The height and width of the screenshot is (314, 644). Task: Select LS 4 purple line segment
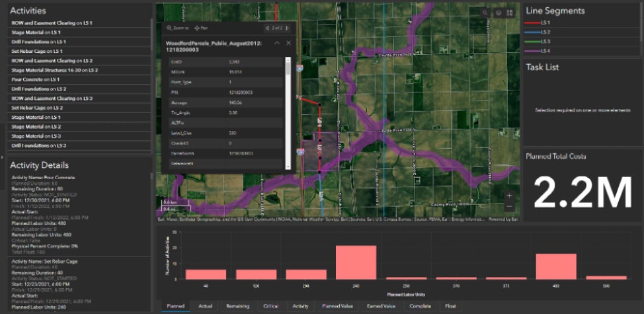point(582,51)
